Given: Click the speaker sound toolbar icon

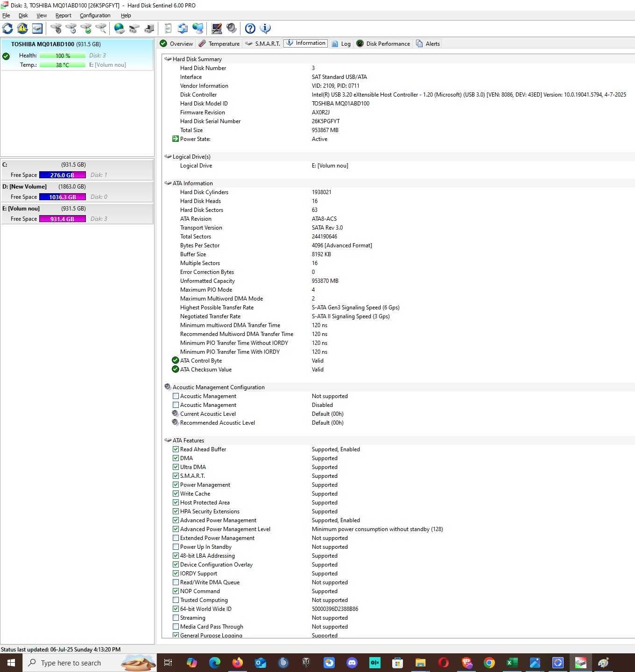Looking at the screenshot, I should (x=232, y=28).
